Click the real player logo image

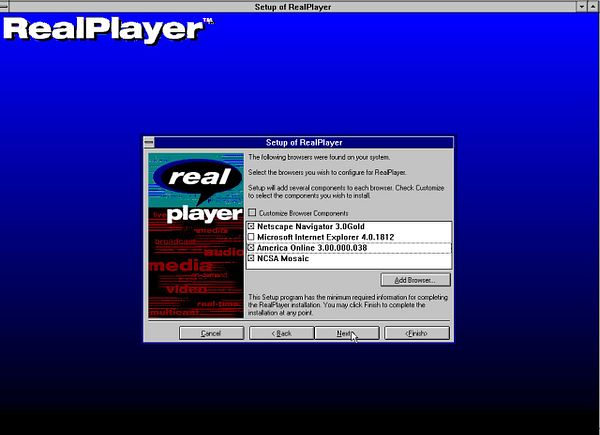[196, 235]
